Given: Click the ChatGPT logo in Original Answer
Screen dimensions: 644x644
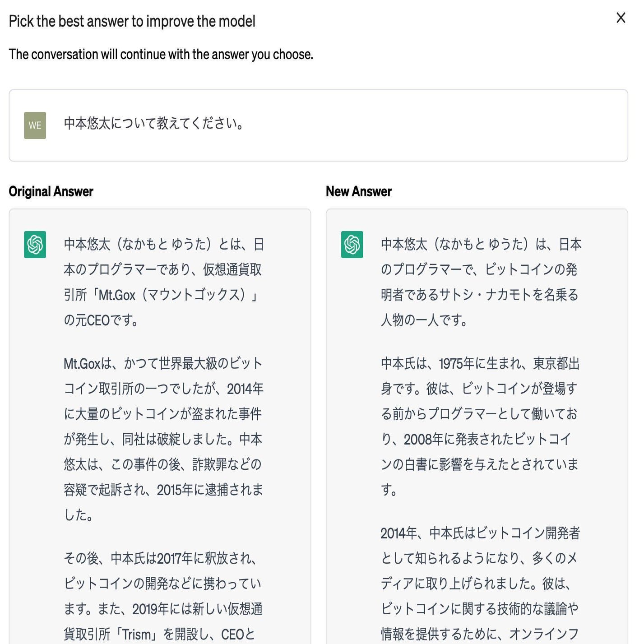Looking at the screenshot, I should pos(35,245).
